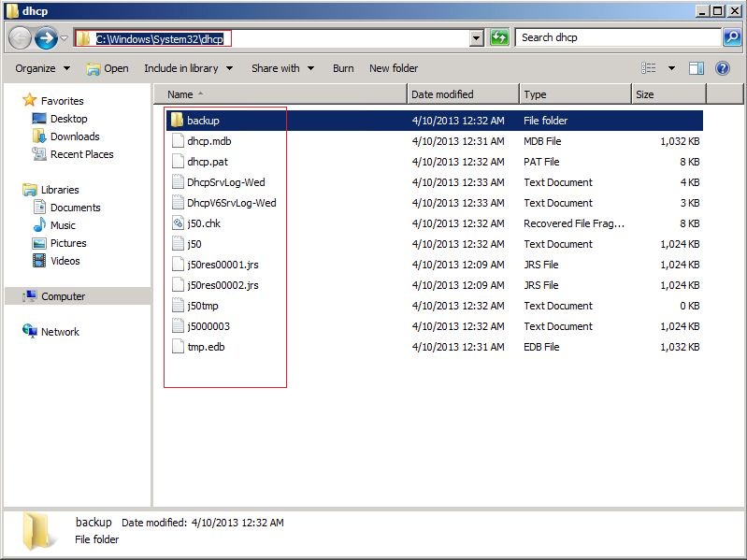
Task: Select the backup folder icon
Action: (178, 121)
